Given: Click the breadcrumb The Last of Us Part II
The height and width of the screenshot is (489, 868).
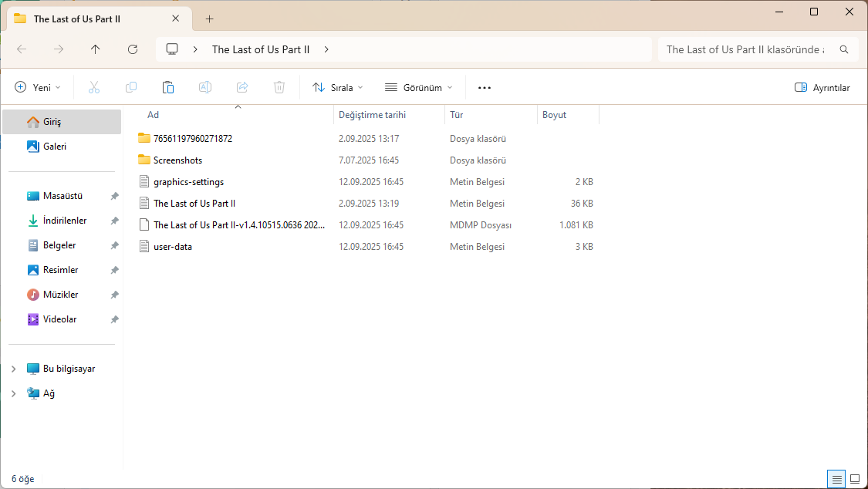Looking at the screenshot, I should click(261, 49).
